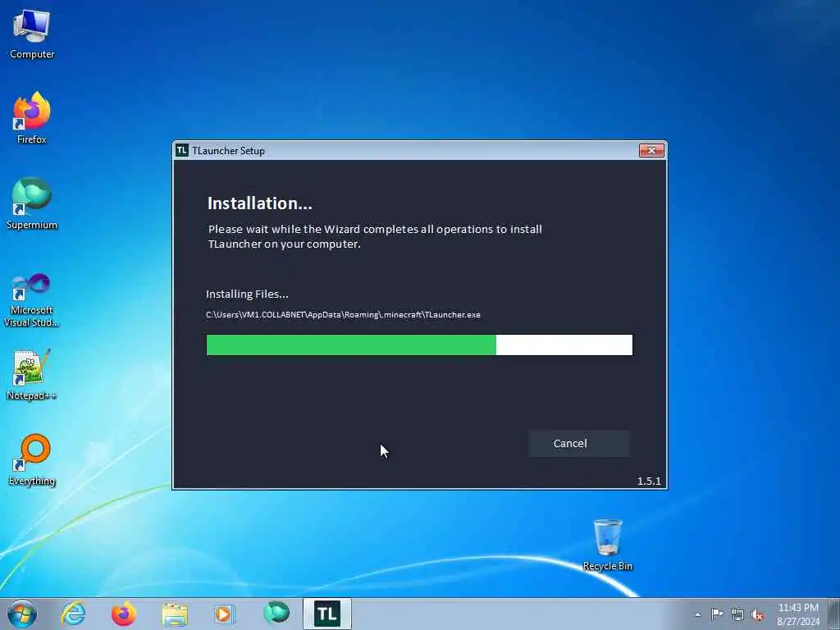840x630 pixels.
Task: Close the TLauncher Setup window
Action: (x=651, y=151)
